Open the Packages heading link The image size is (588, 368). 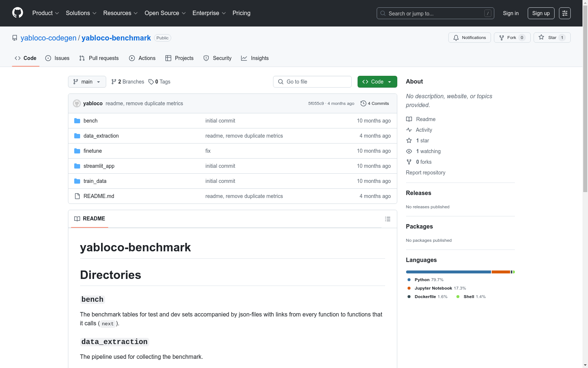[x=419, y=226]
